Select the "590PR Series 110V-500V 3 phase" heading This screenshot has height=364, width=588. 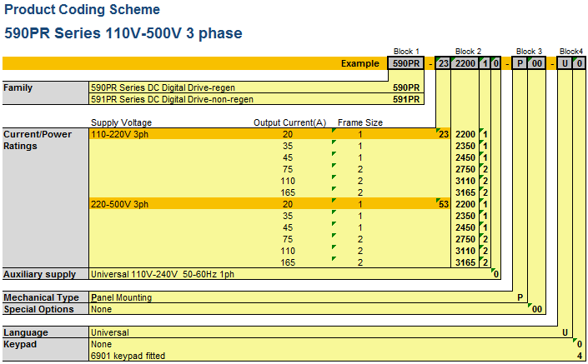123,33
